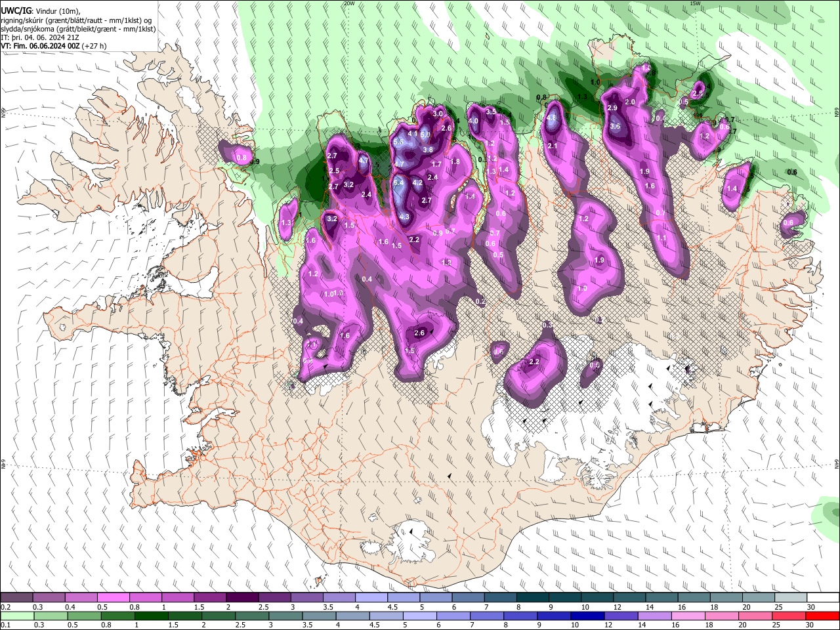Click the 2.9 precipitation value in the northeast

(612, 108)
